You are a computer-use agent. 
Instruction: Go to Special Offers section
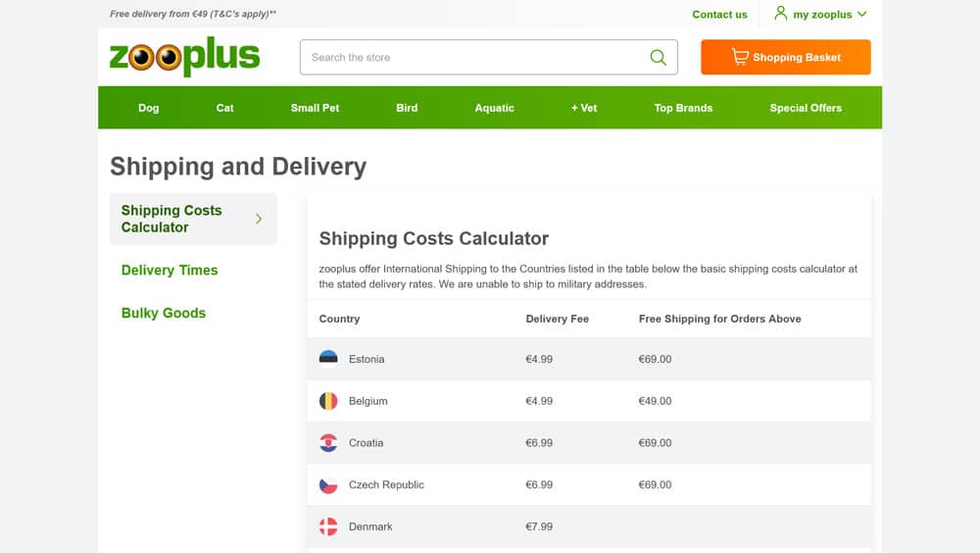[x=806, y=108]
